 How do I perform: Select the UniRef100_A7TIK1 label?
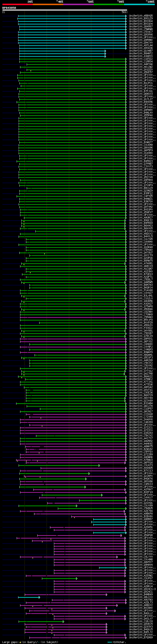point(141,382)
